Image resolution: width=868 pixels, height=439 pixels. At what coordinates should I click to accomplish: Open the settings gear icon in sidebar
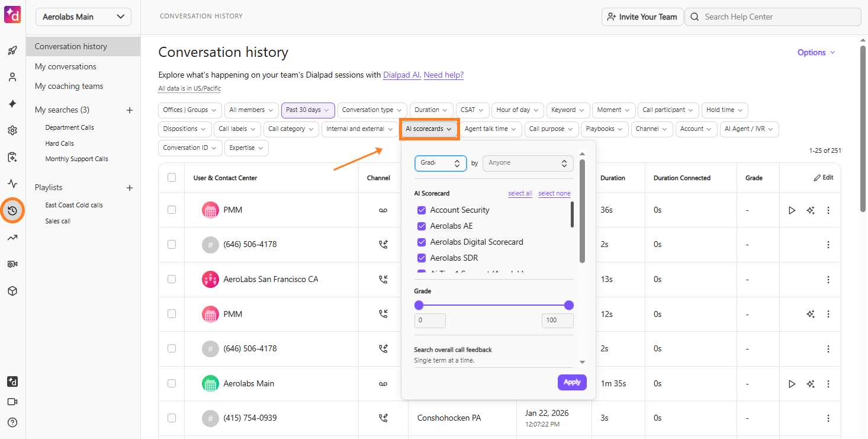12,130
